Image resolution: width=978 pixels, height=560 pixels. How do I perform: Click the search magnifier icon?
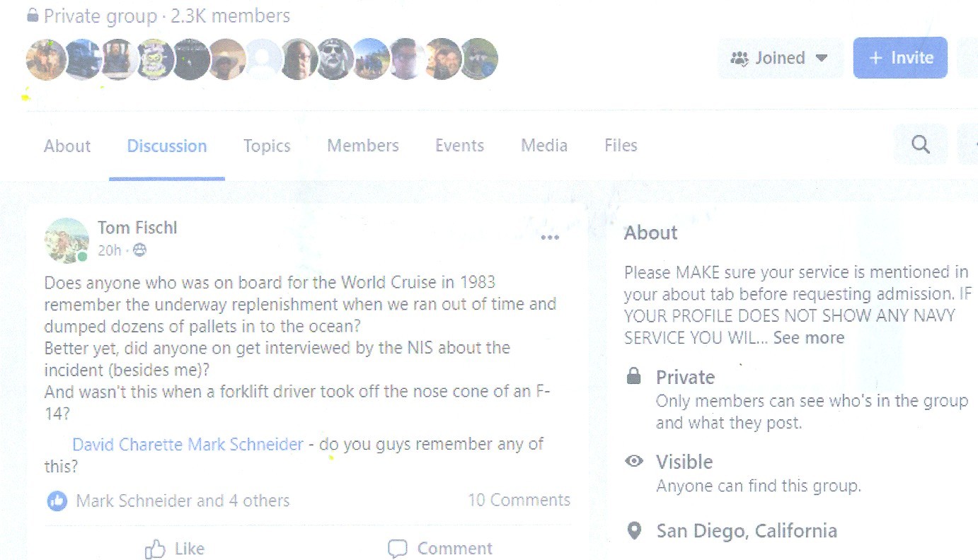tap(920, 145)
